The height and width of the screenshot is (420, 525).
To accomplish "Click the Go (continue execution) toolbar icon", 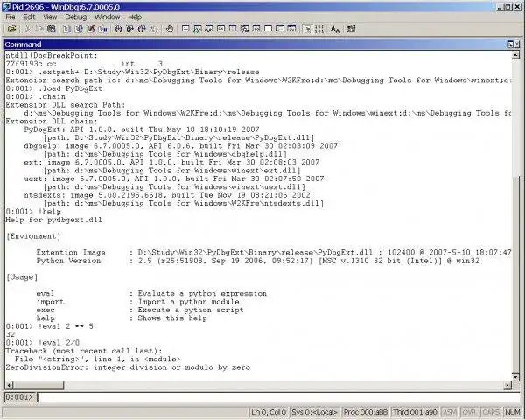I will pyautogui.click(x=67, y=29).
